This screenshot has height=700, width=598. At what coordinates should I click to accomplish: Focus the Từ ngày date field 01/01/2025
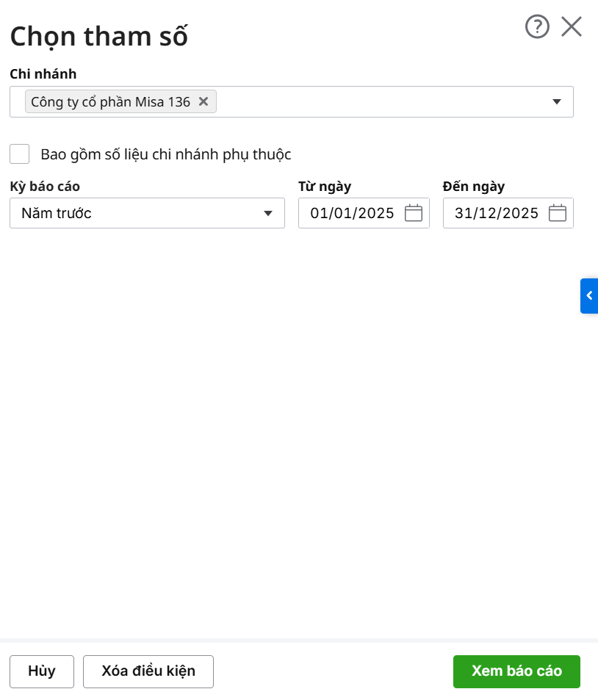click(352, 214)
